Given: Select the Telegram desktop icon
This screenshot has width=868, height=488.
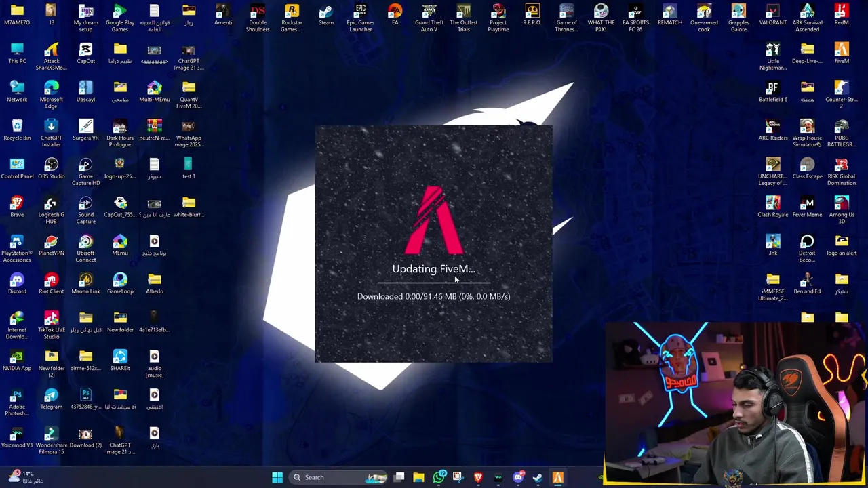Looking at the screenshot, I should pyautogui.click(x=52, y=399).
